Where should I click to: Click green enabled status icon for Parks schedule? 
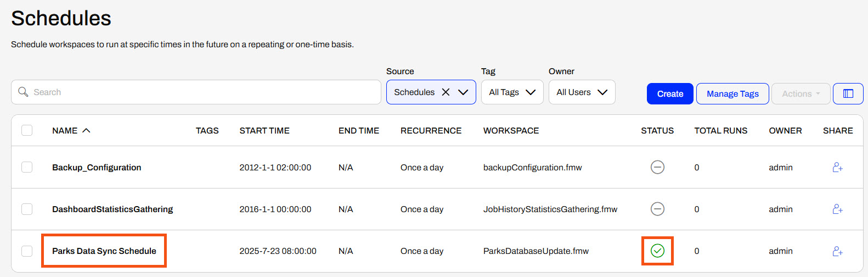(x=657, y=251)
